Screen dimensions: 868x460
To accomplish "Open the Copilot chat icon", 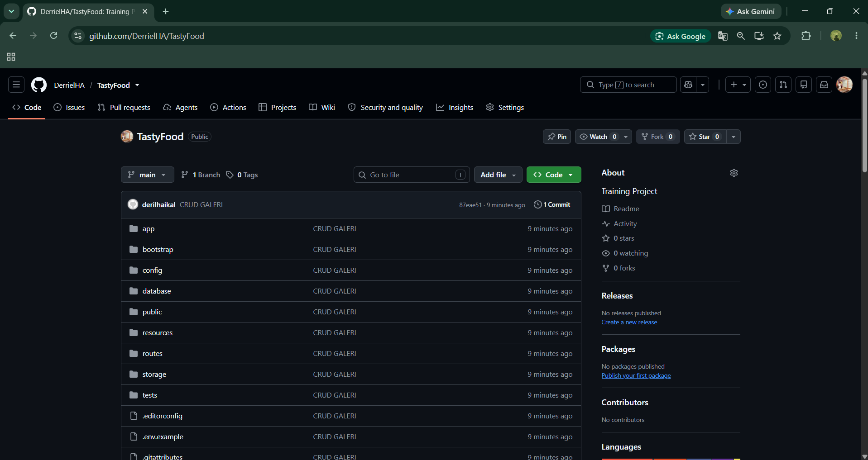I will (x=689, y=85).
